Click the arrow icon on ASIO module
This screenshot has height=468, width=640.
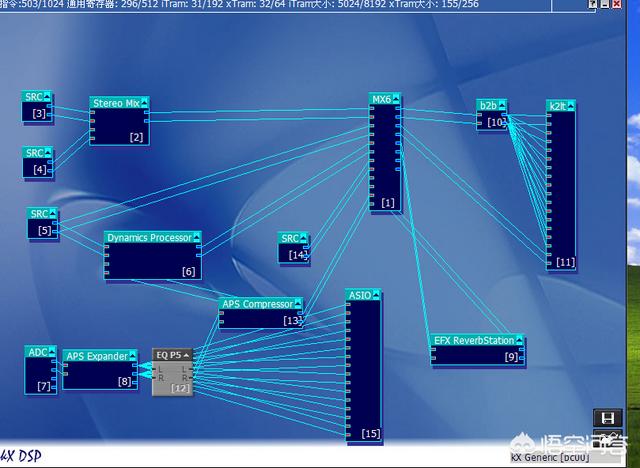point(376,295)
